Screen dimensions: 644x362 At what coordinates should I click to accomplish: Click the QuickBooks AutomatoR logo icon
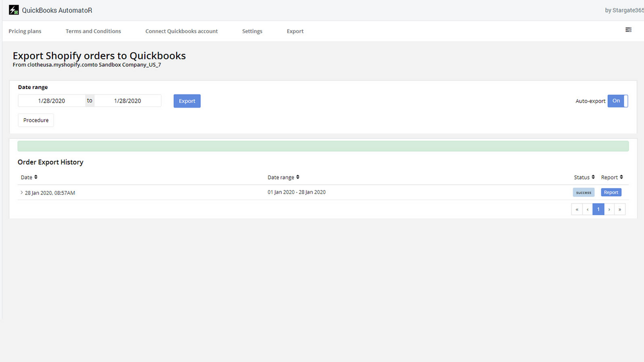coord(14,10)
